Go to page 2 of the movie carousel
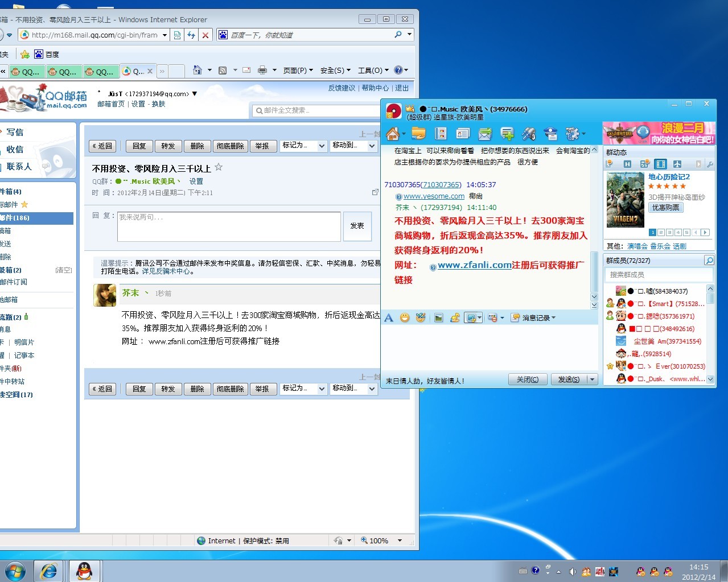The height and width of the screenshot is (582, 728). 661,232
